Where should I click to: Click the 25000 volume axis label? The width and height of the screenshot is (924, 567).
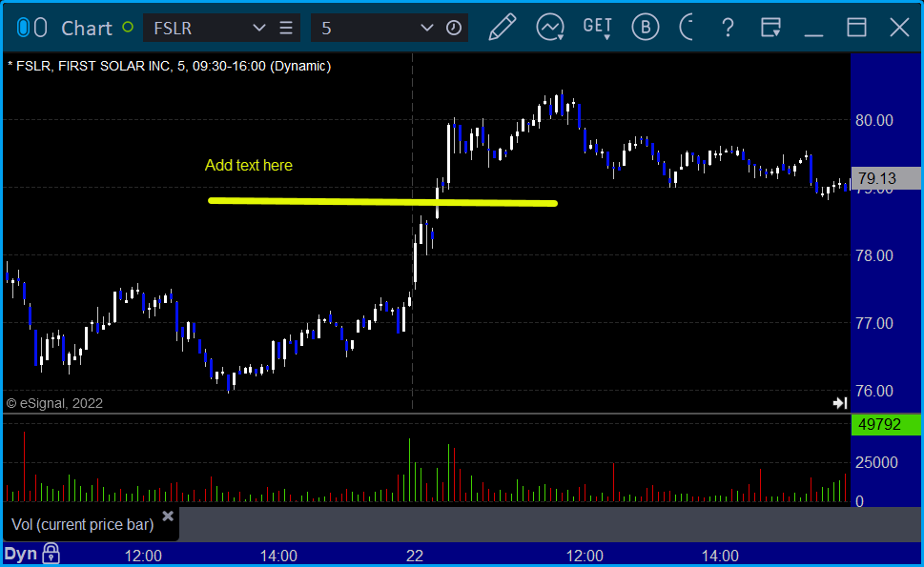click(x=877, y=463)
